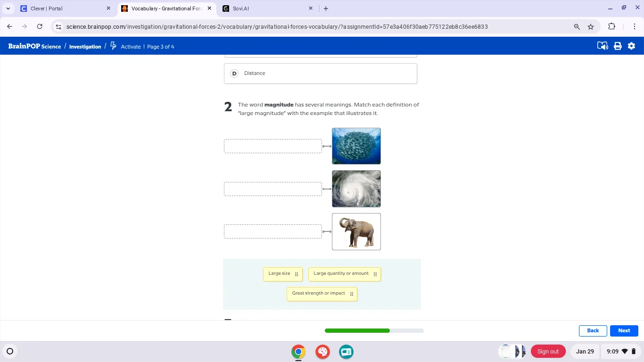Viewport: 644px width, 362px height.
Task: Bookmark this page with star icon
Action: [591, 27]
